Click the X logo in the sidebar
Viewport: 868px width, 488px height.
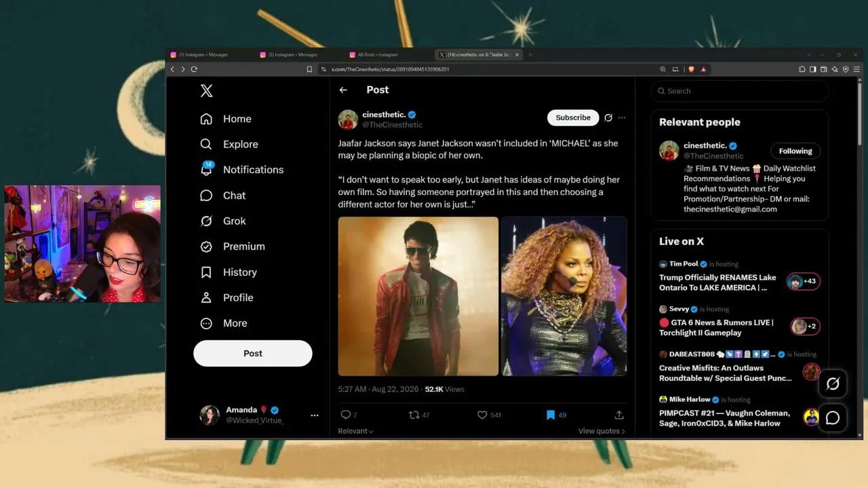click(x=207, y=91)
